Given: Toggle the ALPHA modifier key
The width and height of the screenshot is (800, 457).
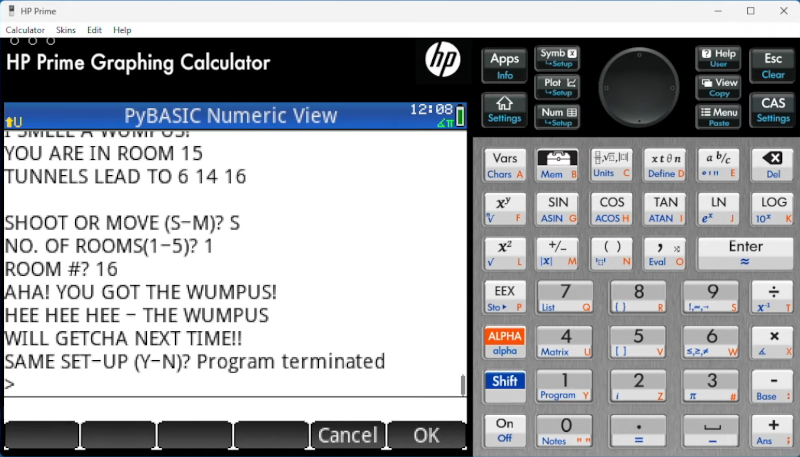Looking at the screenshot, I should (x=504, y=342).
